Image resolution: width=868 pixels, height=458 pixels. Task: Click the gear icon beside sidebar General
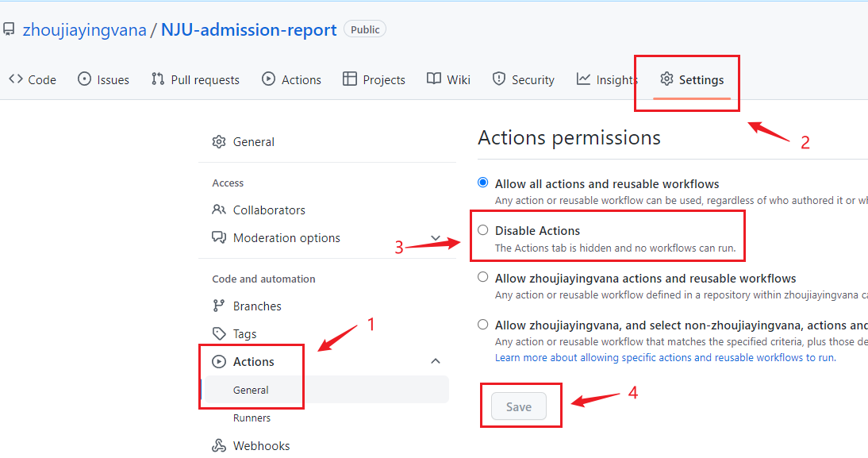point(219,142)
